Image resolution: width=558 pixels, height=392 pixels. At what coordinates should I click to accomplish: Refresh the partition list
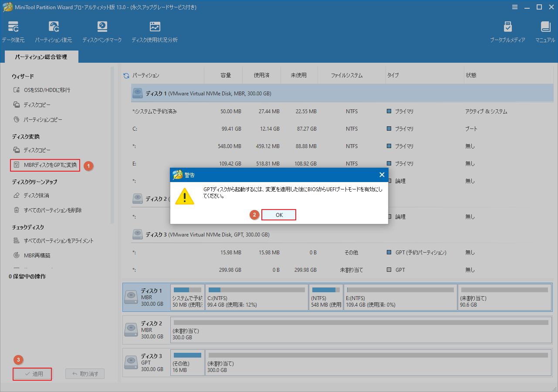click(127, 74)
